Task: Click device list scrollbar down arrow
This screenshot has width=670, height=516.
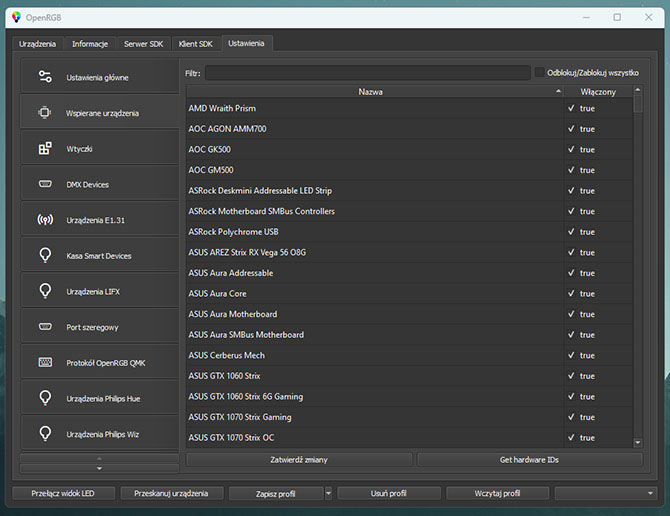Action: [638, 443]
